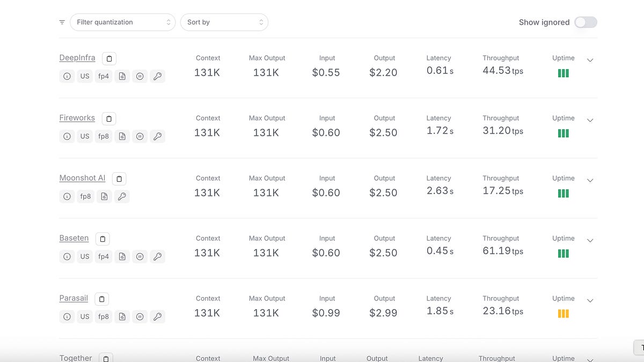Click DeepInfra's pause circle icon
Viewport: 644px width, 362px height.
[140, 76]
